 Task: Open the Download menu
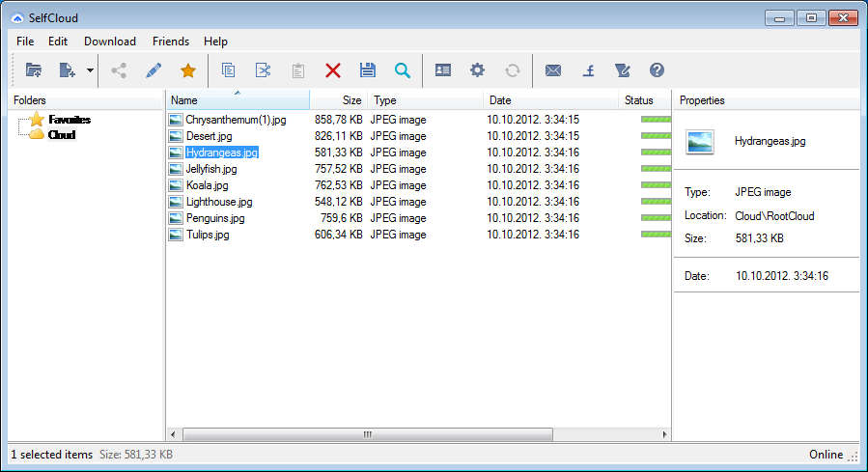pos(110,42)
